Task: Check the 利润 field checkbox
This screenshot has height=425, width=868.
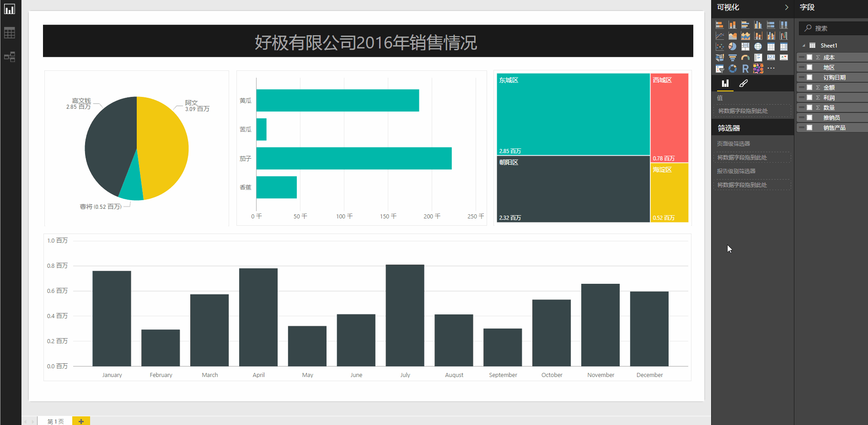Action: pyautogui.click(x=809, y=97)
